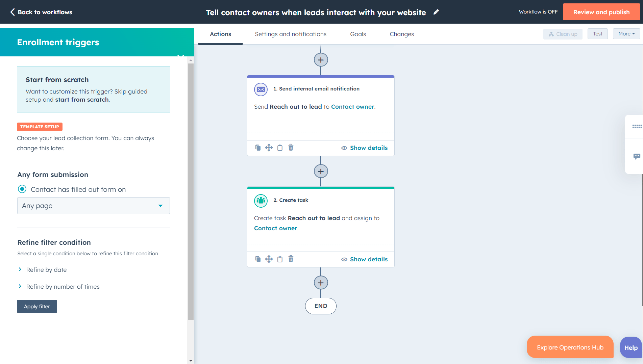This screenshot has height=364, width=643.
Task: Open the Any page dropdown
Action: pyautogui.click(x=93, y=205)
